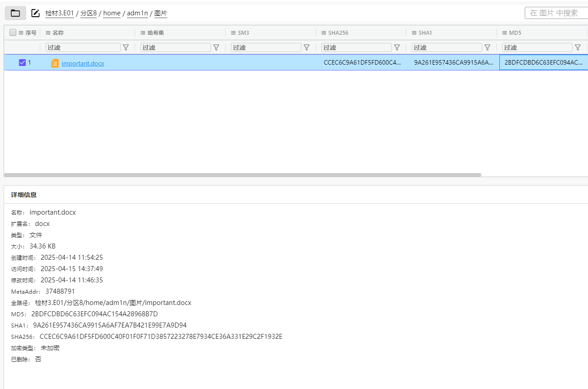The width and height of the screenshot is (588, 389).
Task: Click the filter funnel icon for 名称 column
Action: coord(126,47)
